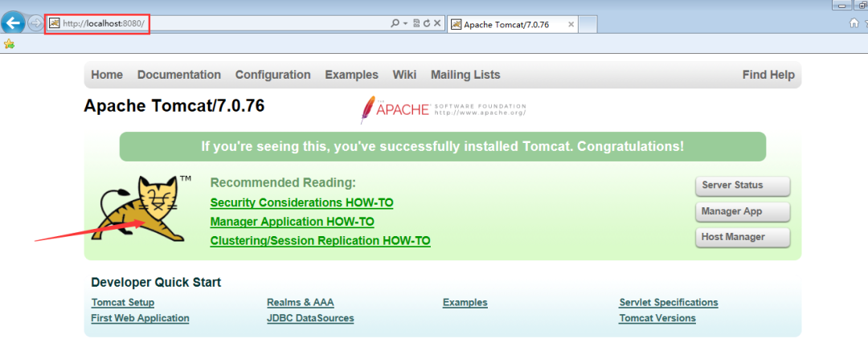Click the Host Manager button
868x347 pixels.
point(743,237)
